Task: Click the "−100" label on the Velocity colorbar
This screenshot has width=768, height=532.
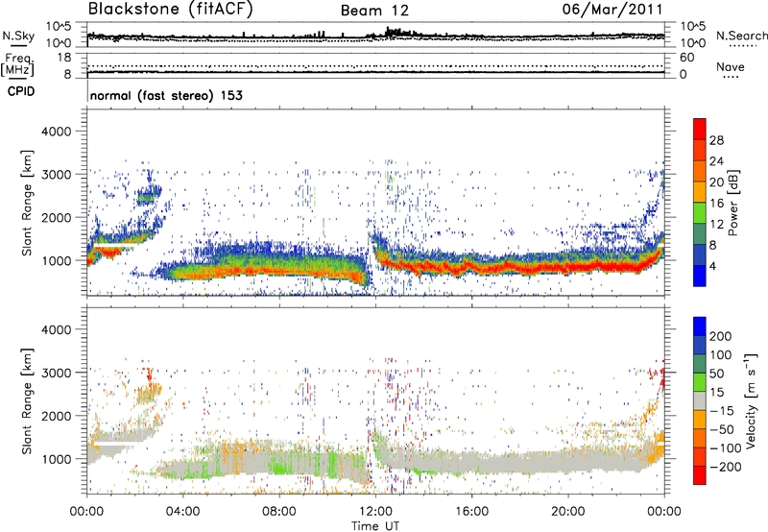Action: [x=725, y=448]
